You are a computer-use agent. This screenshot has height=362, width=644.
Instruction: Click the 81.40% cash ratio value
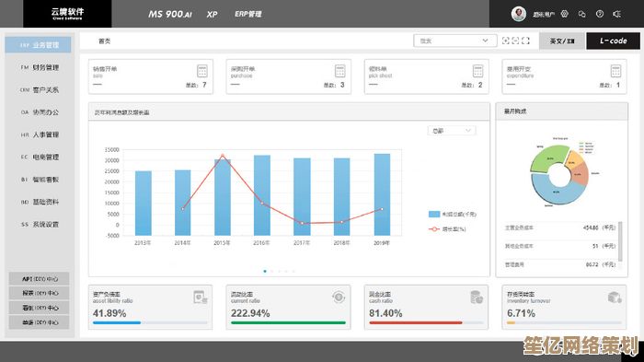pyautogui.click(x=385, y=313)
